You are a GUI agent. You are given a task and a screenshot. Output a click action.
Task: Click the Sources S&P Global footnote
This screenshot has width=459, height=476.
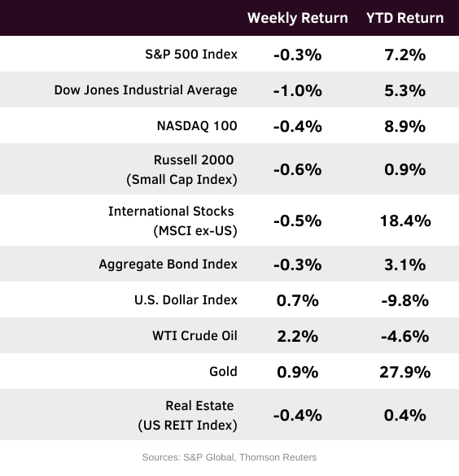(x=229, y=457)
